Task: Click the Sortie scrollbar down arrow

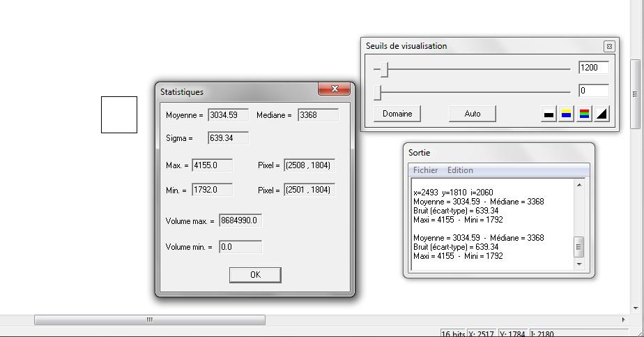Action: (579, 264)
